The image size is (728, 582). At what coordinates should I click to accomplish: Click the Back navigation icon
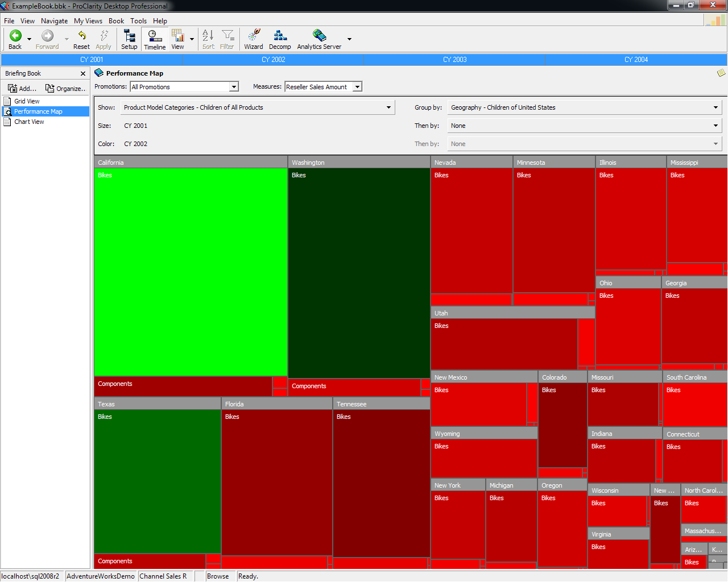click(x=15, y=36)
